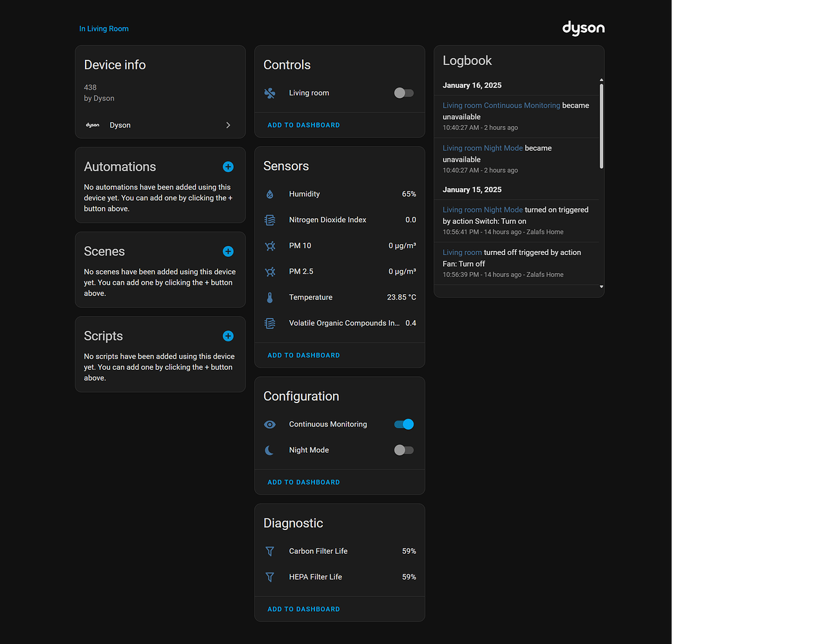Viewport: 826px width, 644px height.
Task: Click the Temperature thermometer icon
Action: 270,298
